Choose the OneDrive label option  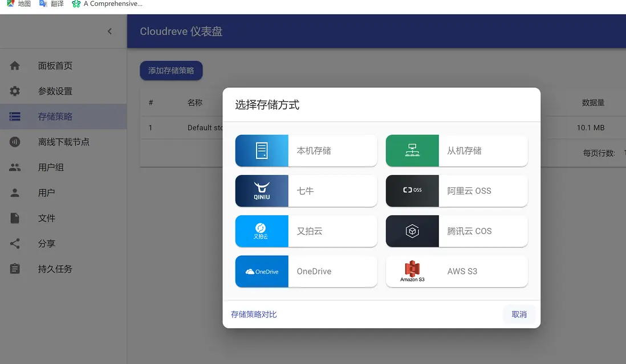click(x=314, y=272)
